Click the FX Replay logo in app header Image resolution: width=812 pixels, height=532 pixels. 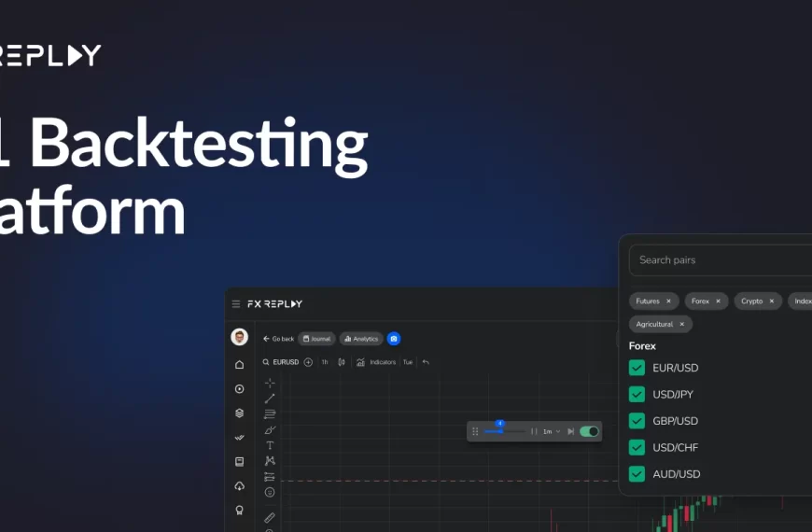coord(275,304)
